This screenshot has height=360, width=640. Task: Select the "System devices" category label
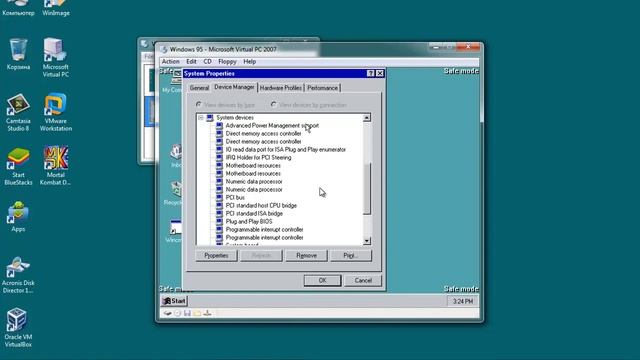coord(235,118)
